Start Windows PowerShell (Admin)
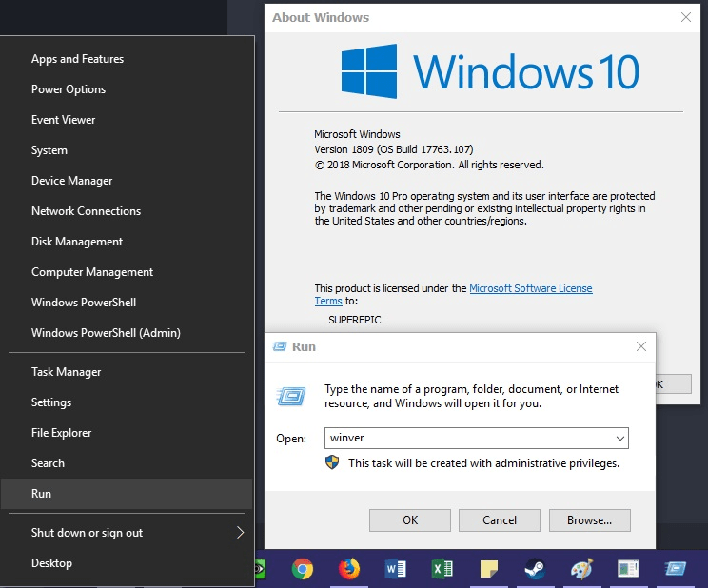This screenshot has width=708, height=588. [x=127, y=333]
